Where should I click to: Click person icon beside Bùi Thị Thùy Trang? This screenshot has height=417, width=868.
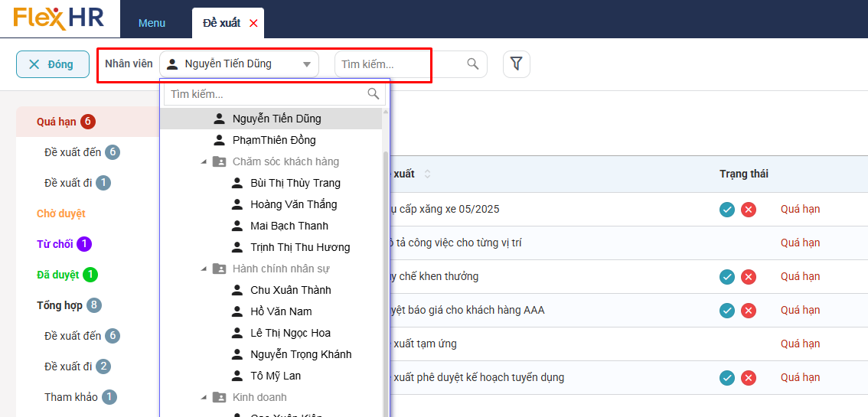pyautogui.click(x=237, y=183)
